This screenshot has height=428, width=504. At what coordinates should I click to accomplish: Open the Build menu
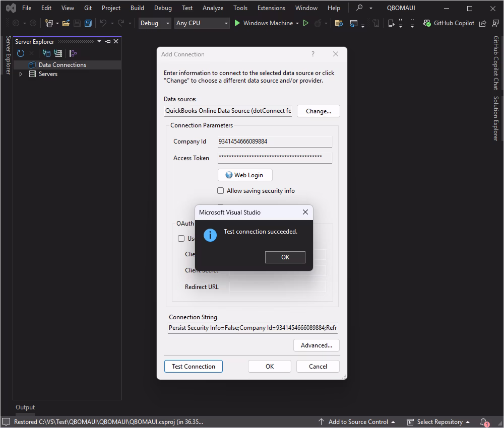[x=137, y=8]
